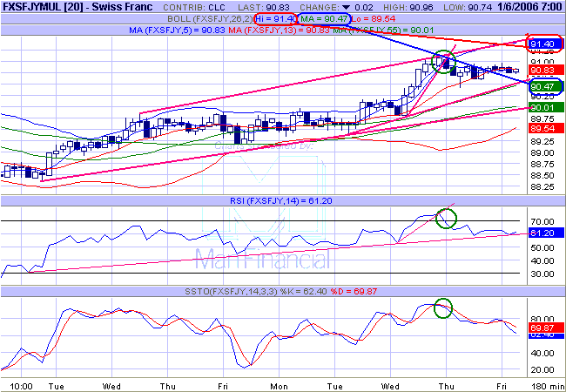
Task: Select the "FXSFJYMUL [20] - Swiss Franc" title
Action: point(77,7)
